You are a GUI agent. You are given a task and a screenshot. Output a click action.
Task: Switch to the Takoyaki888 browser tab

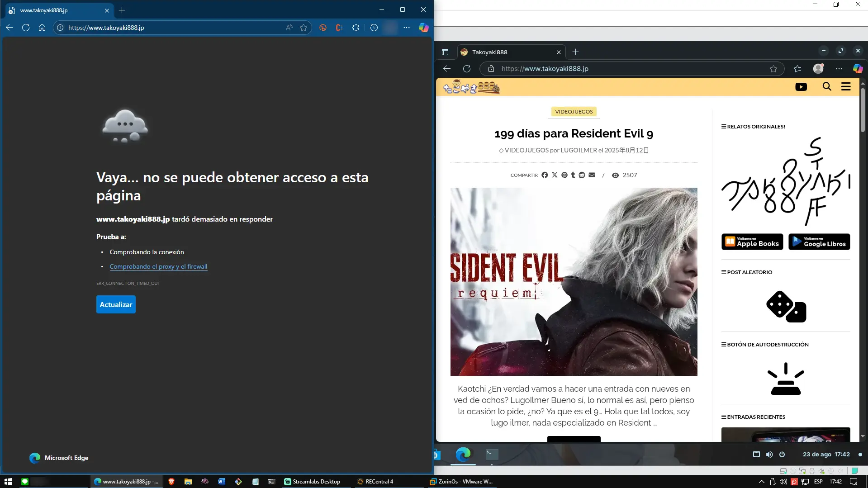(x=509, y=52)
